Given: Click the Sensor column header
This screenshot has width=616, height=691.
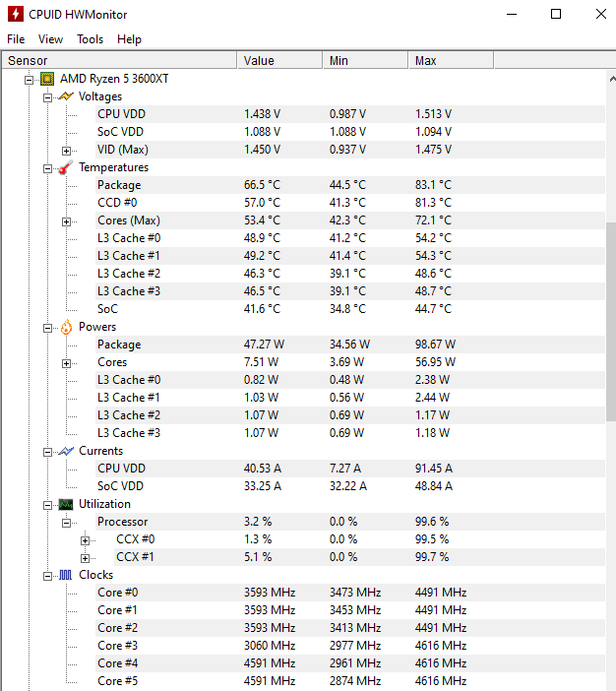Looking at the screenshot, I should tap(119, 60).
